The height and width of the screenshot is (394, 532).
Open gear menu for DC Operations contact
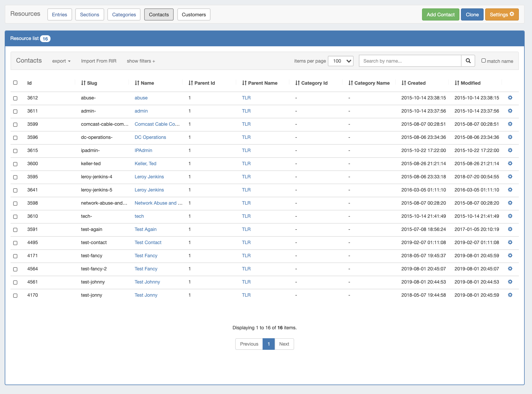click(510, 137)
